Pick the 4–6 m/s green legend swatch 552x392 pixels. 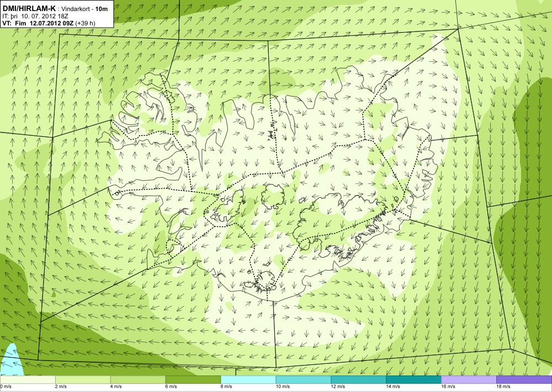click(x=138, y=380)
